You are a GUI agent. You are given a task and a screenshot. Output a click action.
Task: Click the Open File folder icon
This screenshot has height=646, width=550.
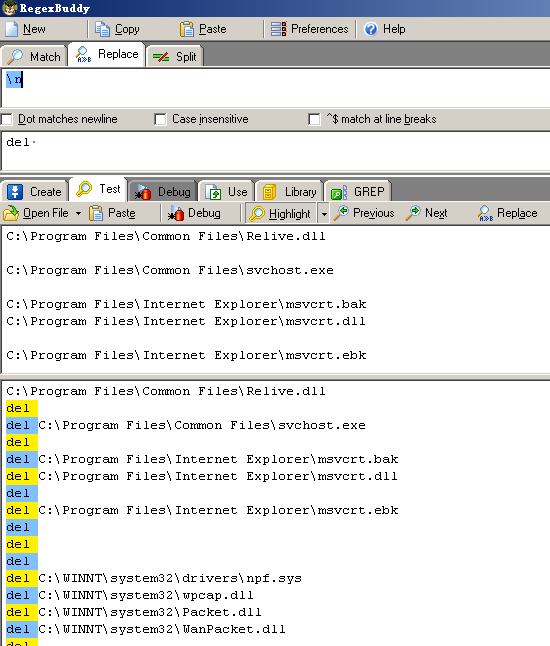[x=11, y=213]
